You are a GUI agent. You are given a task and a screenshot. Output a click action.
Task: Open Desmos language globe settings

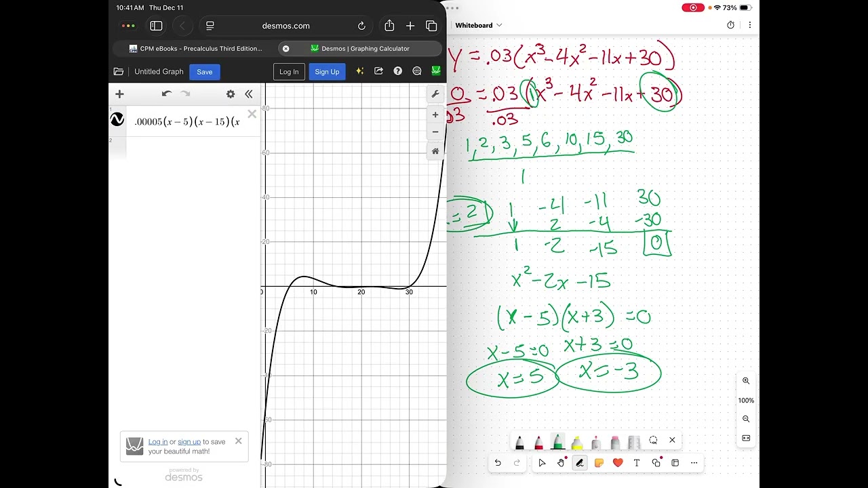417,71
